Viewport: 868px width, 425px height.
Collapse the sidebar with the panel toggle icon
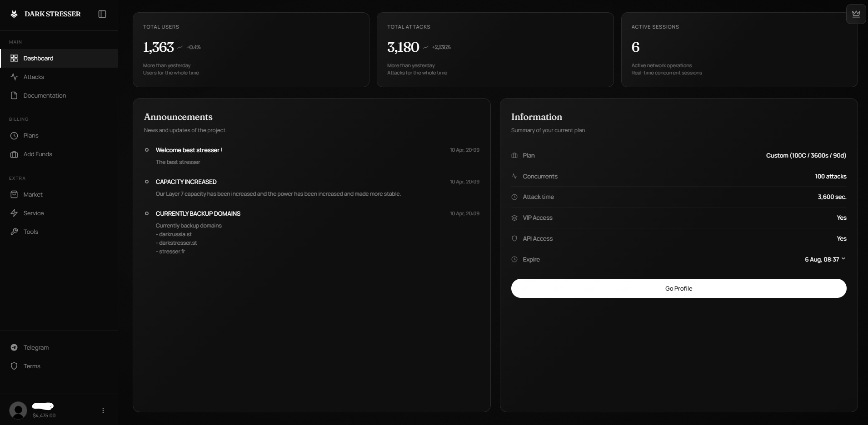(102, 14)
